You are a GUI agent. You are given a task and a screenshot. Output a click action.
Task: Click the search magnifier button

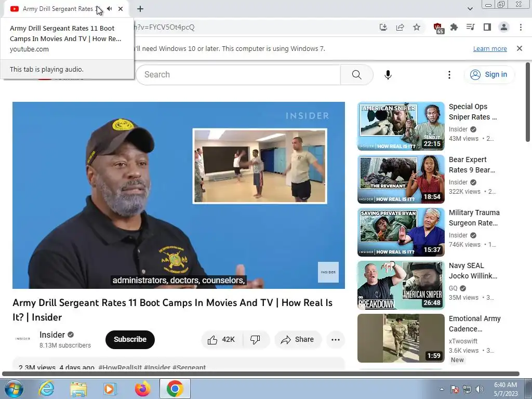[356, 75]
